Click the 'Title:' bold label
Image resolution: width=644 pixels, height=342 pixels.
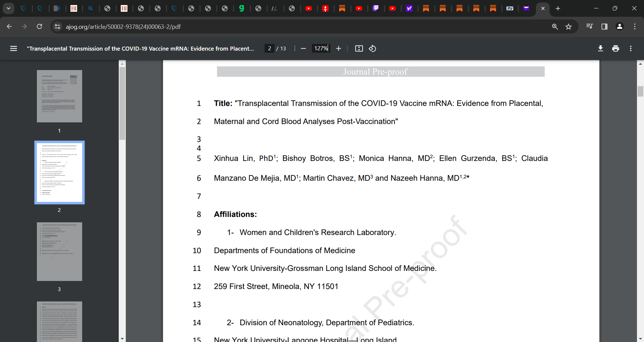[x=223, y=103]
